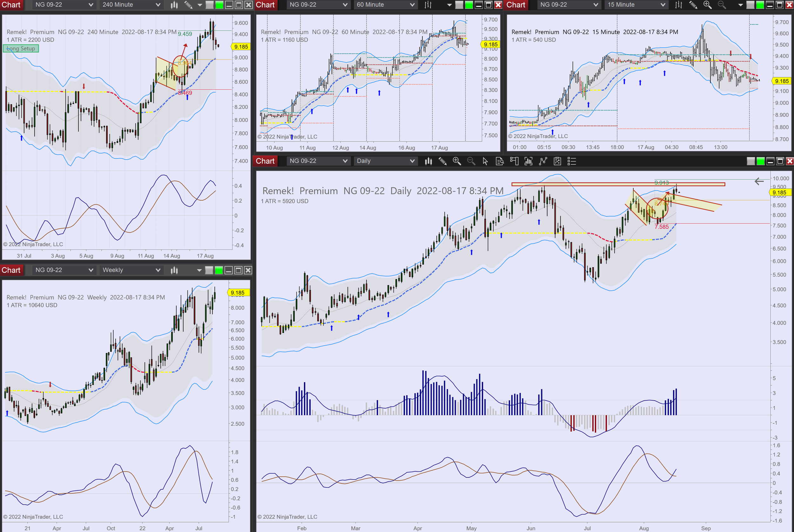794x532 pixels.
Task: Select the cursor pointer tool in Daily chart
Action: [485, 161]
